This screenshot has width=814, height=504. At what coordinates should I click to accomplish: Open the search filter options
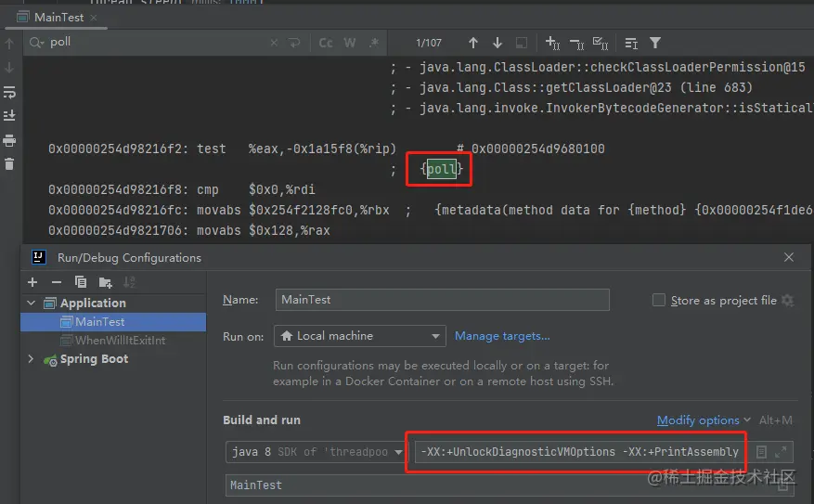[x=655, y=43]
